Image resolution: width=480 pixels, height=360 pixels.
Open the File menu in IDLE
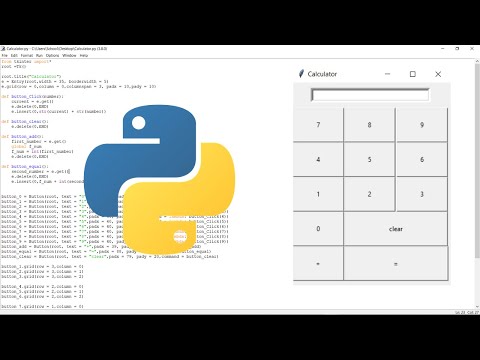point(5,55)
